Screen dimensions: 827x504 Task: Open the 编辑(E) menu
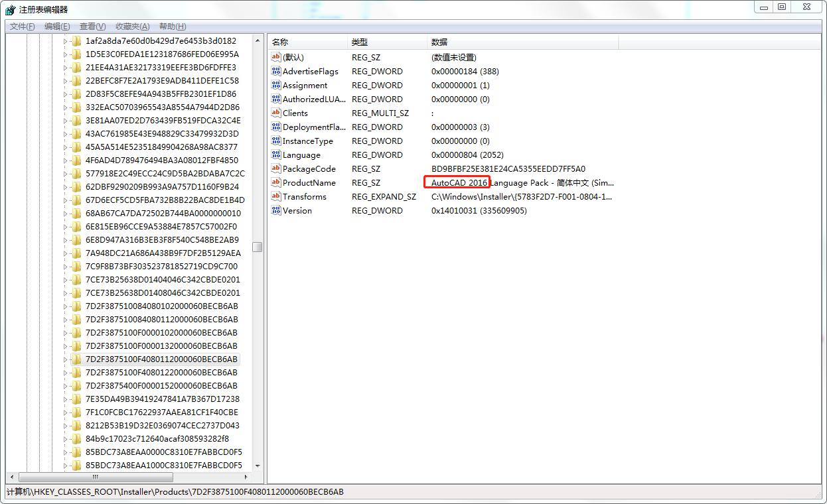[x=57, y=27]
